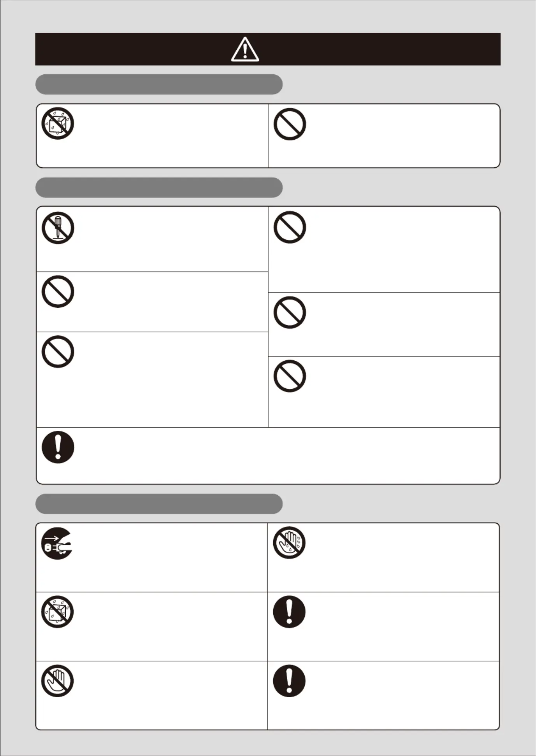This screenshot has height=756, width=536.
Task: Select the third gray section header bar
Action: (x=159, y=504)
